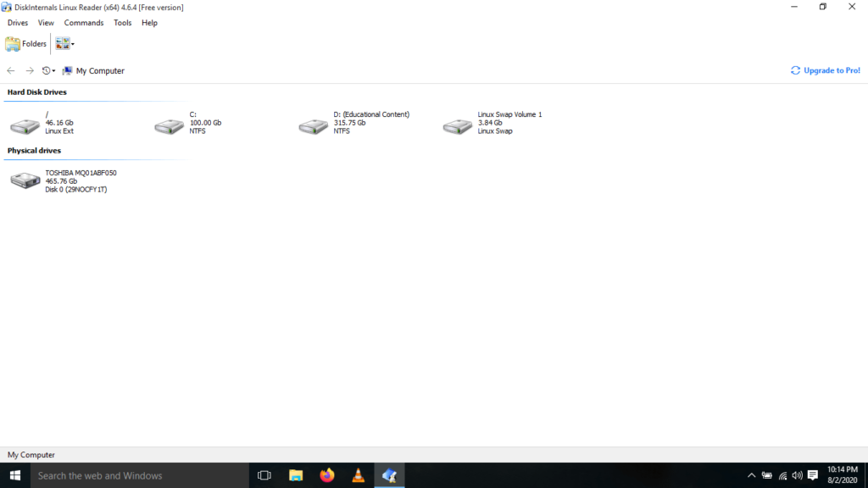Toggle the Folders pane button
This screenshot has width=868, height=488.
point(26,44)
